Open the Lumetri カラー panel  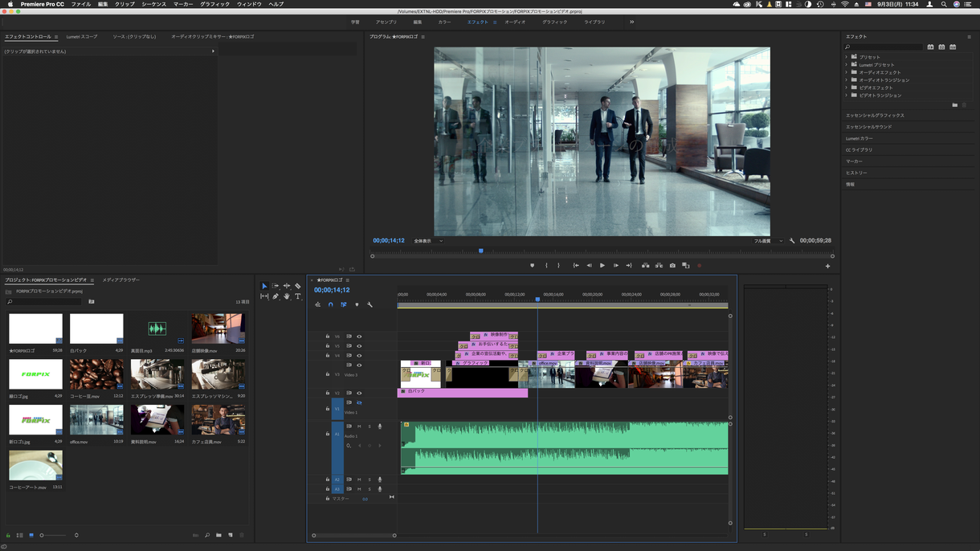[860, 138]
